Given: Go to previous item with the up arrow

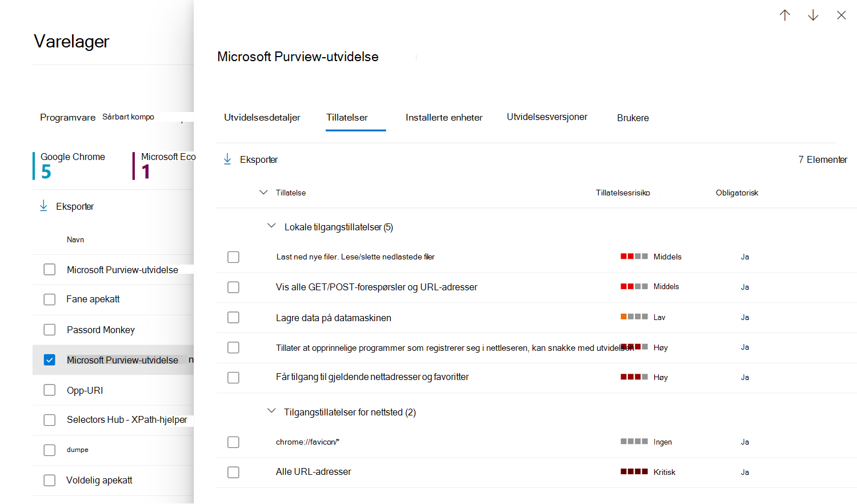Looking at the screenshot, I should [x=785, y=15].
